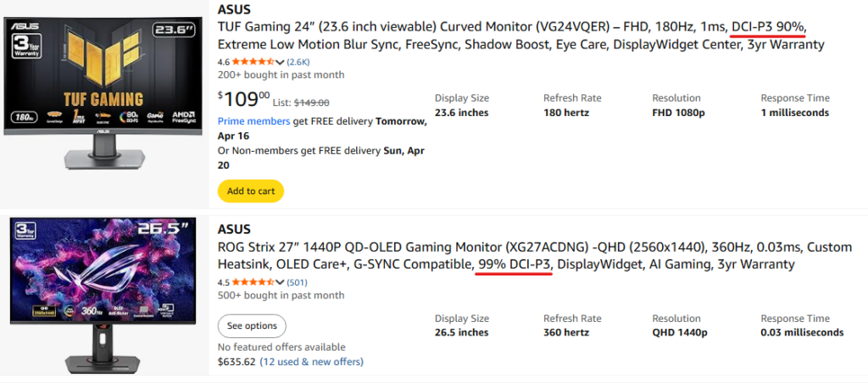The height and width of the screenshot is (383, 868).
Task: Follow the Prime members link
Action: [x=253, y=121]
